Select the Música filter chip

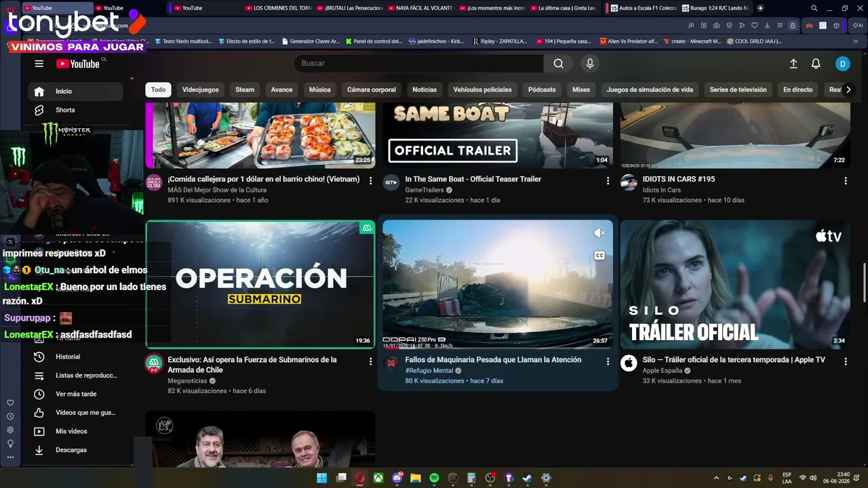(x=320, y=89)
